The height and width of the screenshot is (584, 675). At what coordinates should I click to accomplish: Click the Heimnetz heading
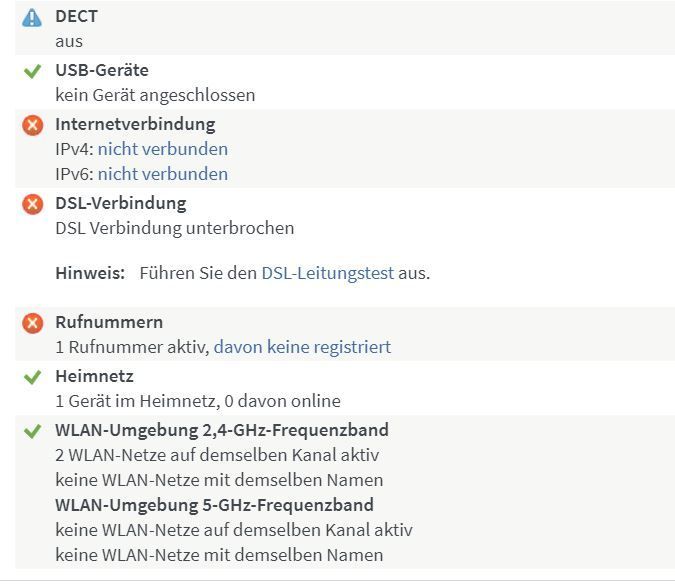click(x=94, y=376)
